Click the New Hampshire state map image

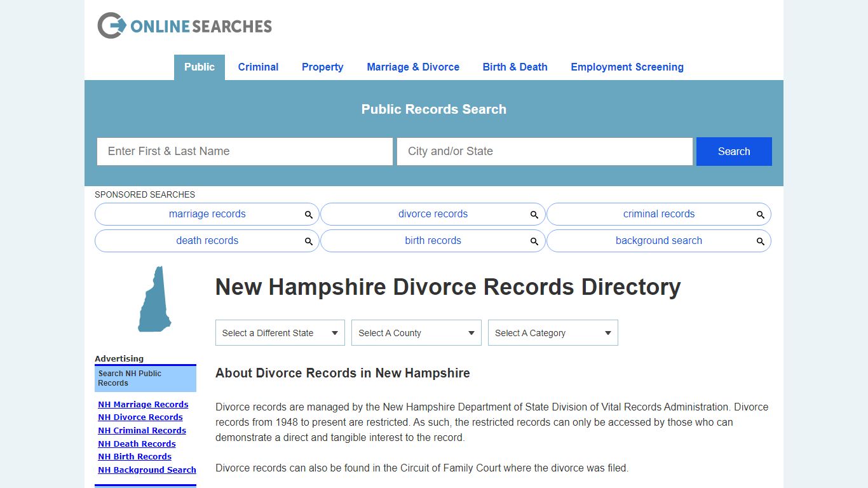(154, 299)
